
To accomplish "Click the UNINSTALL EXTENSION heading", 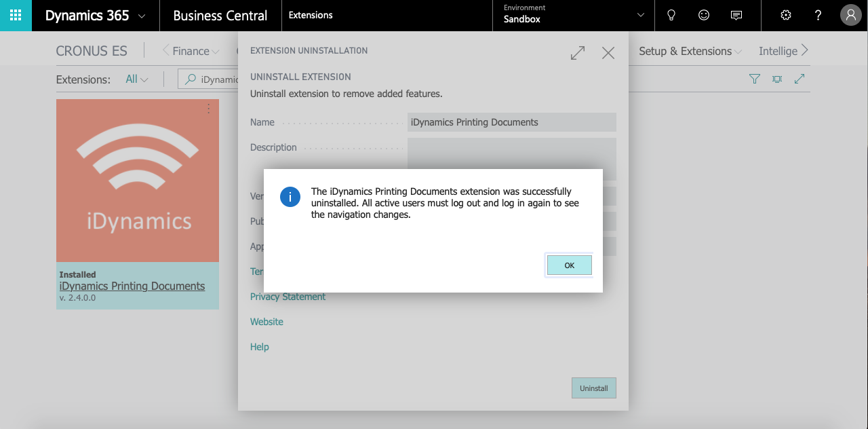I will pos(300,77).
